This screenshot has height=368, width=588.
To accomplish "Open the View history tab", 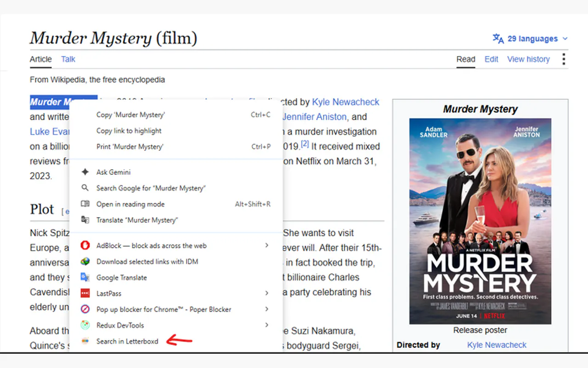I will tap(528, 59).
